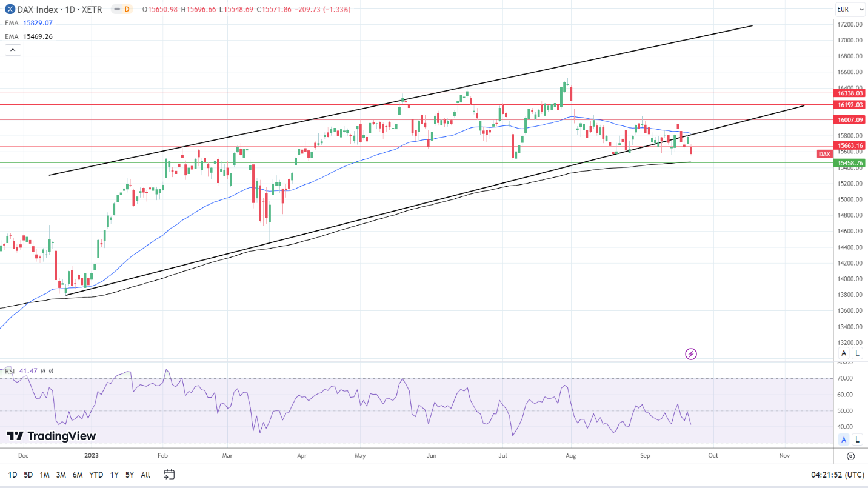Toggle log scale L button on RSI pane
868x488 pixels.
point(857,440)
